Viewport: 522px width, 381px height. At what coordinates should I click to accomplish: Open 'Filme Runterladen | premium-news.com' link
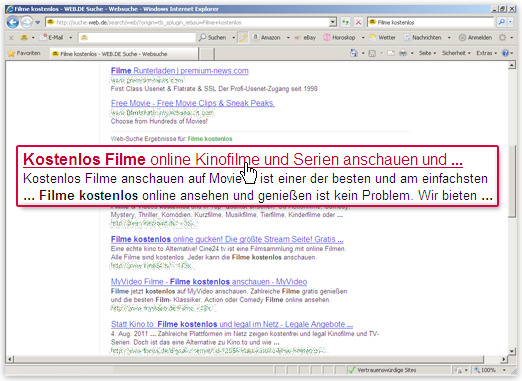click(180, 71)
